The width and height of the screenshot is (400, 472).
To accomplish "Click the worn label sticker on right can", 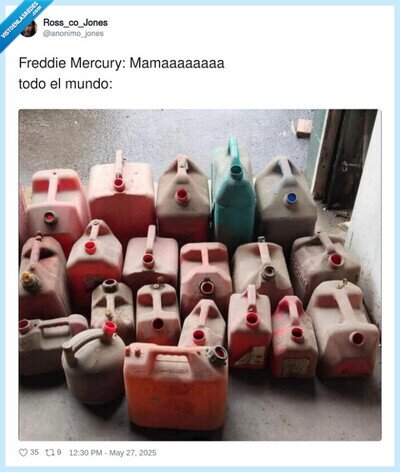I will coord(295,366).
